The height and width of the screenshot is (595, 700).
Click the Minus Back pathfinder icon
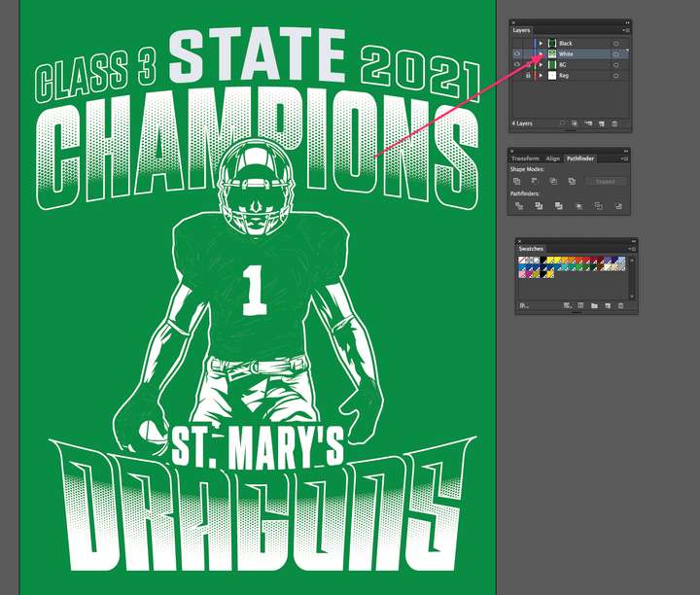click(x=618, y=206)
